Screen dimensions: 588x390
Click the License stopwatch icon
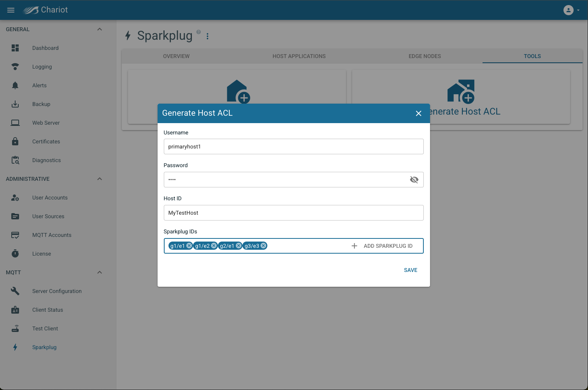point(15,254)
